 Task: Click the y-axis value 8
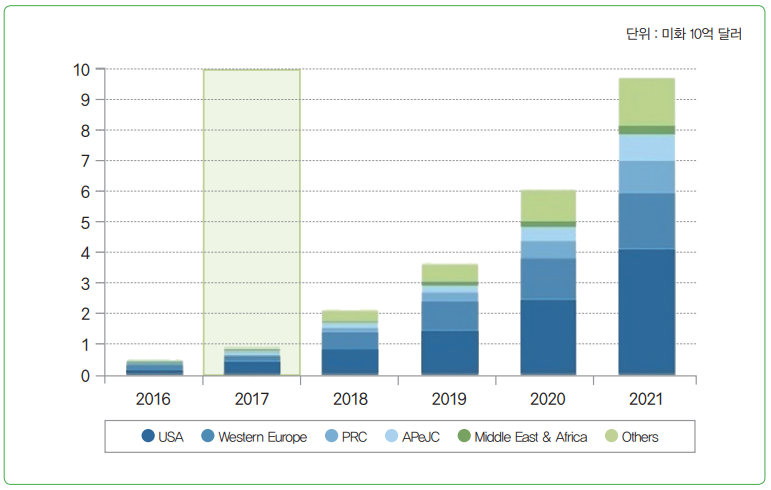tap(86, 131)
